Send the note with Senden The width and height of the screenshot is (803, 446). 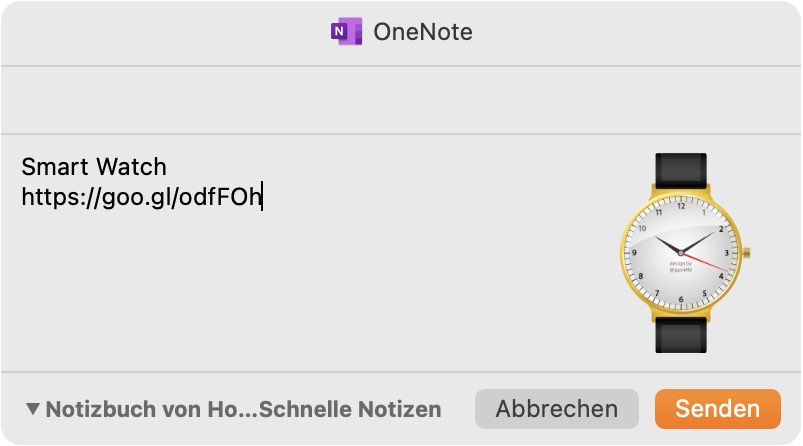click(x=717, y=409)
